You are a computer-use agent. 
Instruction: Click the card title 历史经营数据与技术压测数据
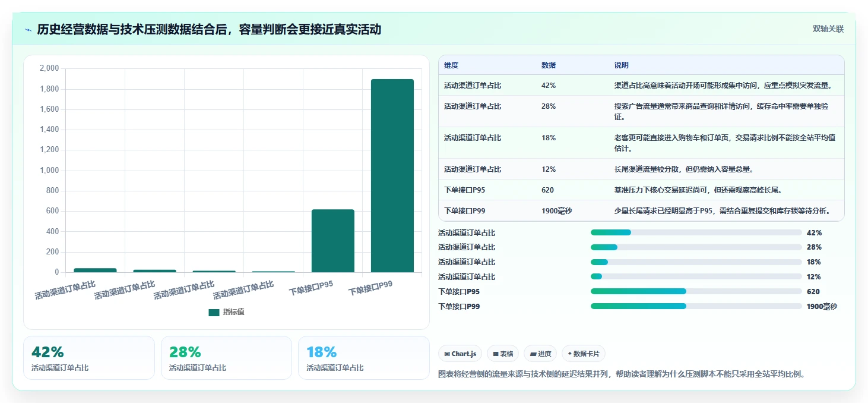tap(209, 29)
